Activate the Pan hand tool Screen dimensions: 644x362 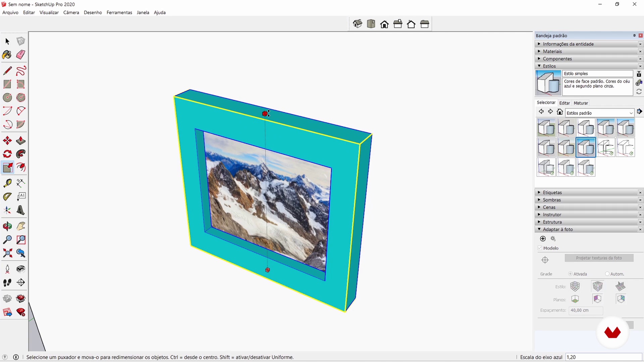tap(21, 226)
